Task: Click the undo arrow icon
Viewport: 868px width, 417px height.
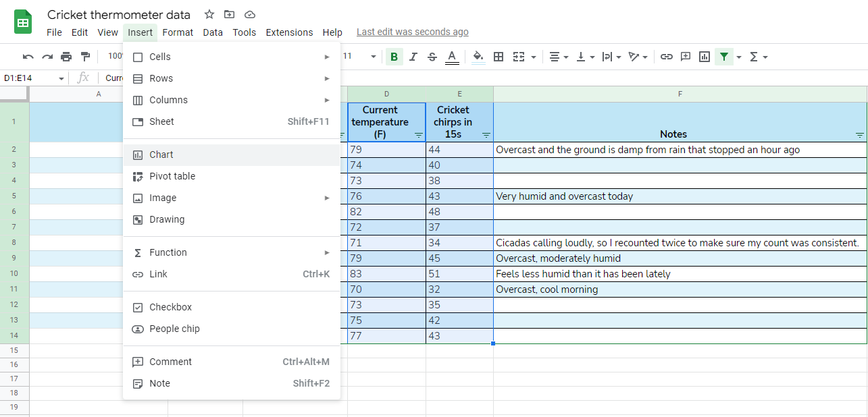Action: (x=28, y=57)
